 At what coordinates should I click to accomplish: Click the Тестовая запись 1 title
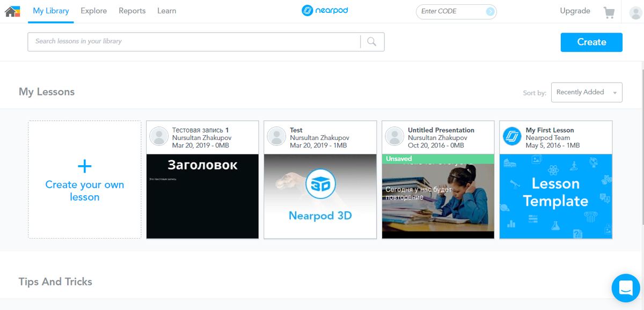click(x=201, y=130)
